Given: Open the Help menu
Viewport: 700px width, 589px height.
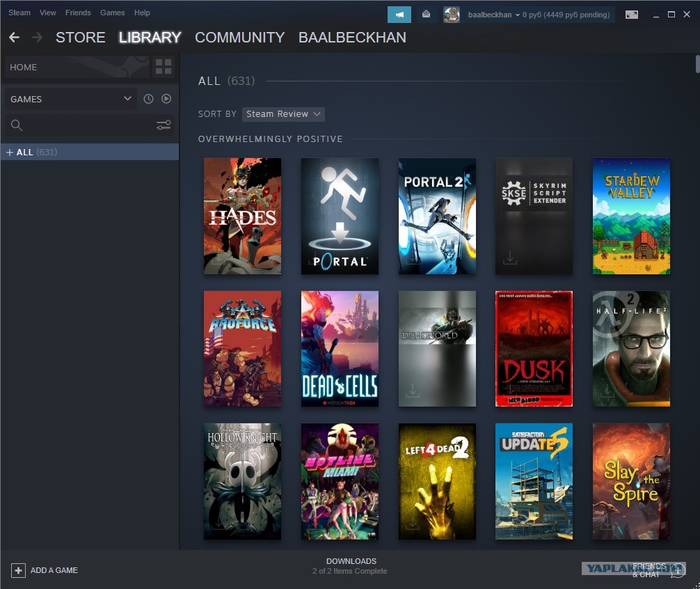Looking at the screenshot, I should (142, 13).
